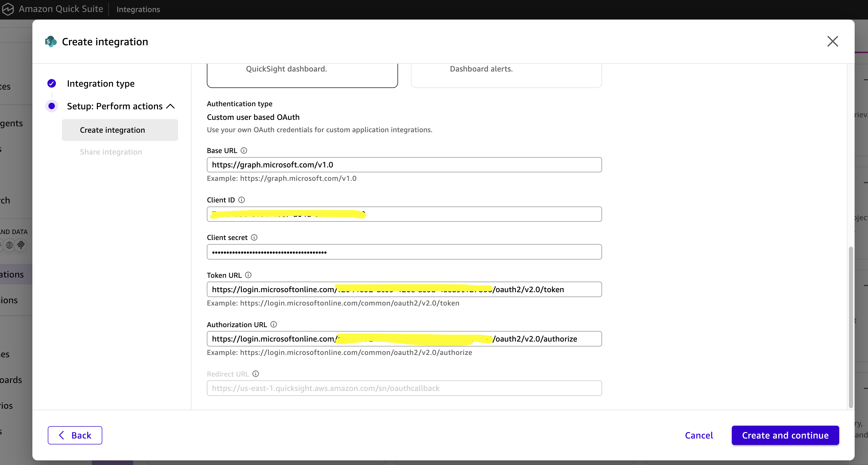Open the Token URL info tooltip
868x465 pixels.
pyautogui.click(x=248, y=275)
